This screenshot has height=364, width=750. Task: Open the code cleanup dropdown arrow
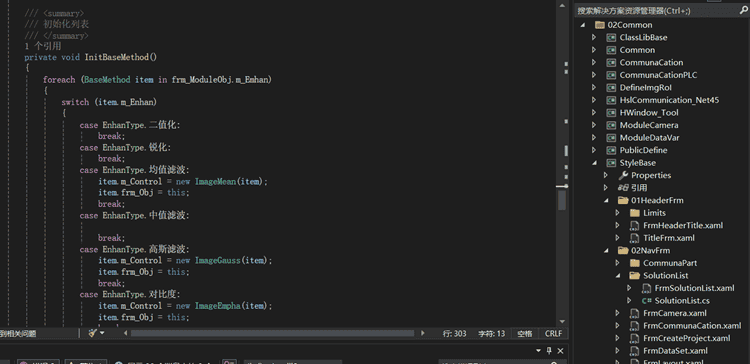[x=102, y=333]
